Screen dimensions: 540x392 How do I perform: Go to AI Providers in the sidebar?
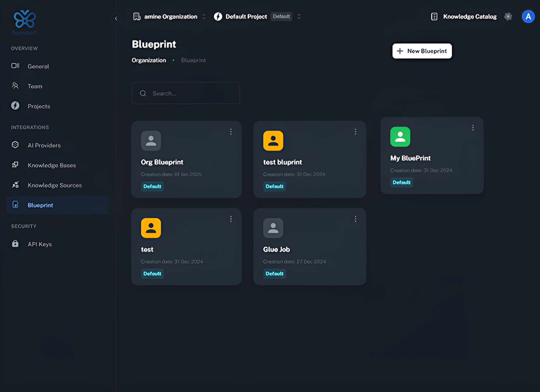(44, 145)
